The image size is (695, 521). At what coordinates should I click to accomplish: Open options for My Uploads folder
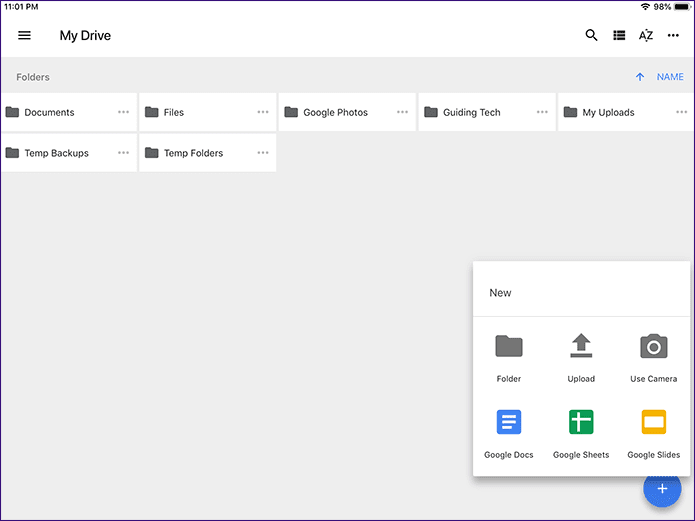click(682, 112)
